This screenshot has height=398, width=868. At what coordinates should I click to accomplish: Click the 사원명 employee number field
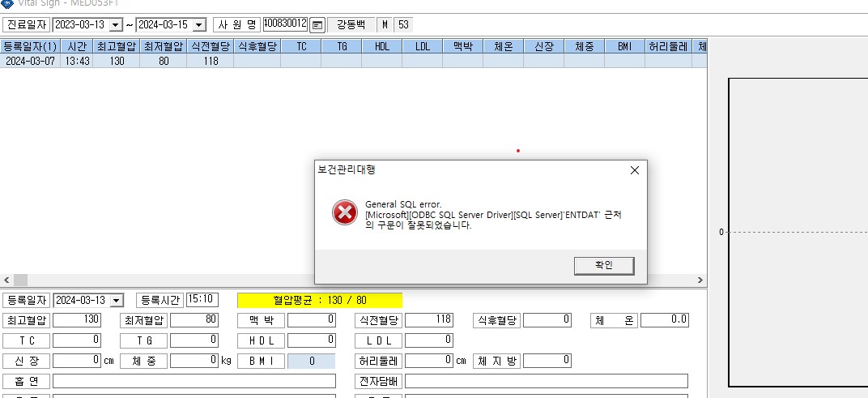pyautogui.click(x=285, y=24)
